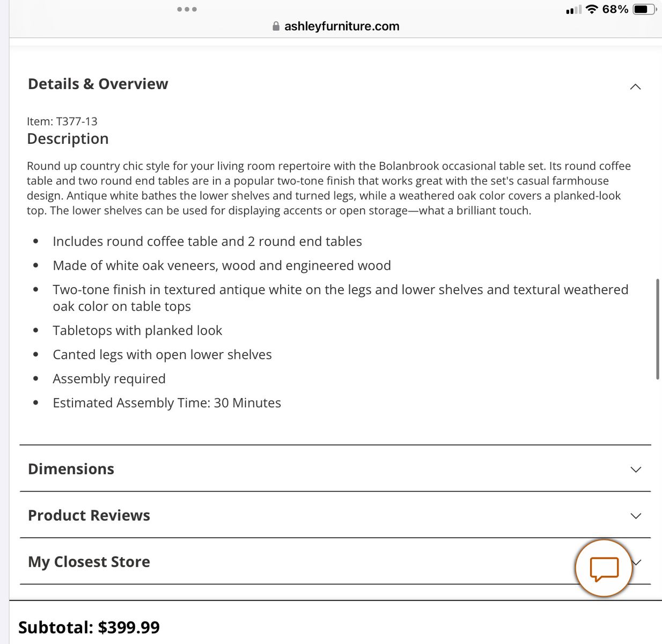The width and height of the screenshot is (662, 644).
Task: Open the live chat bubble icon
Action: tap(604, 568)
